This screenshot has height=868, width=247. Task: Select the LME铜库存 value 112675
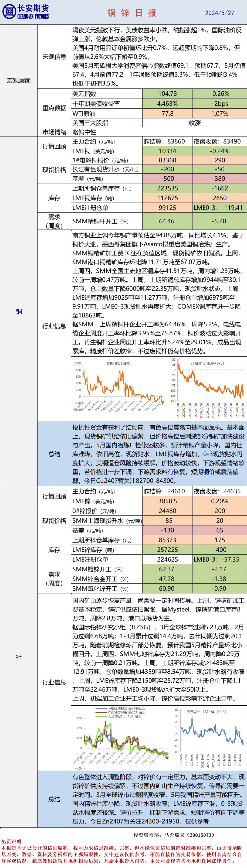coord(167,198)
